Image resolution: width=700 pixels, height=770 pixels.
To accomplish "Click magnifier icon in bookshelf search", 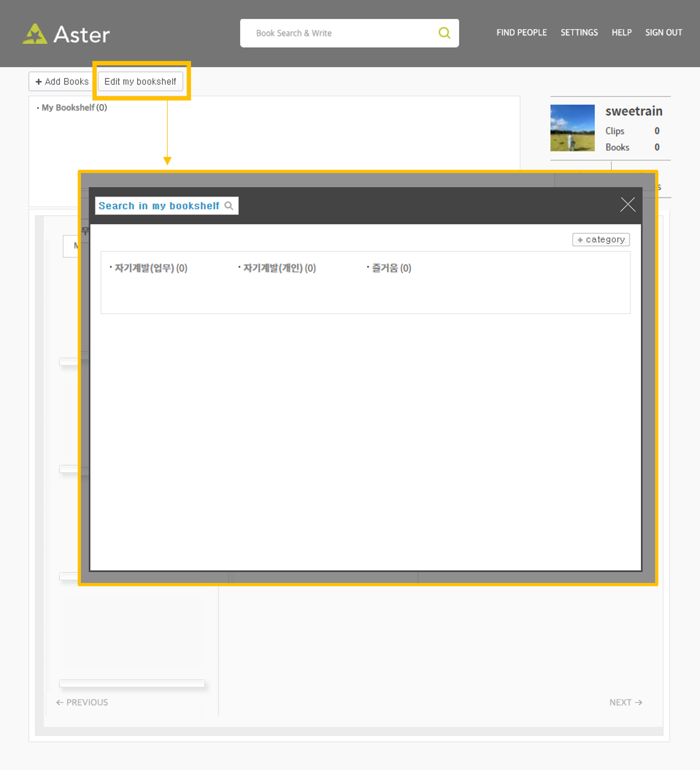I will [x=229, y=206].
